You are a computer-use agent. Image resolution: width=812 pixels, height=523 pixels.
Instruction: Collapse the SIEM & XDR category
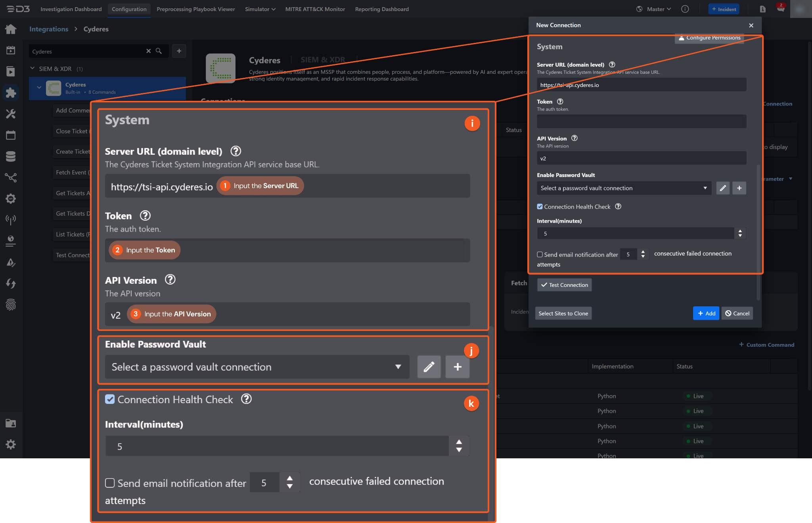click(x=33, y=69)
